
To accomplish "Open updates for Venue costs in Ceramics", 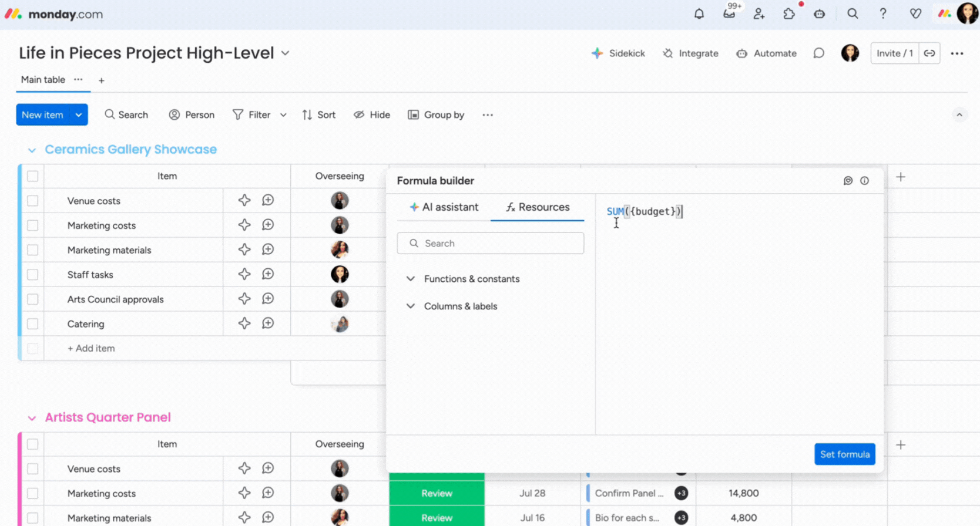I will [268, 201].
